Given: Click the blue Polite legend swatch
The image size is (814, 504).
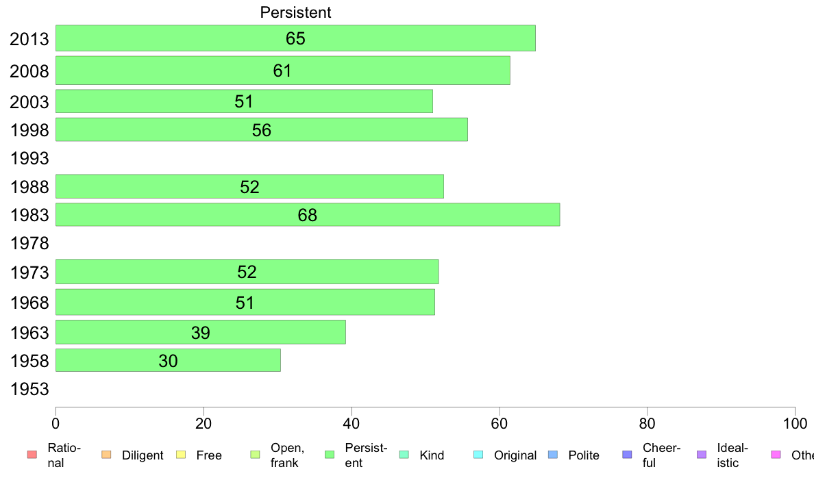Looking at the screenshot, I should (x=553, y=455).
